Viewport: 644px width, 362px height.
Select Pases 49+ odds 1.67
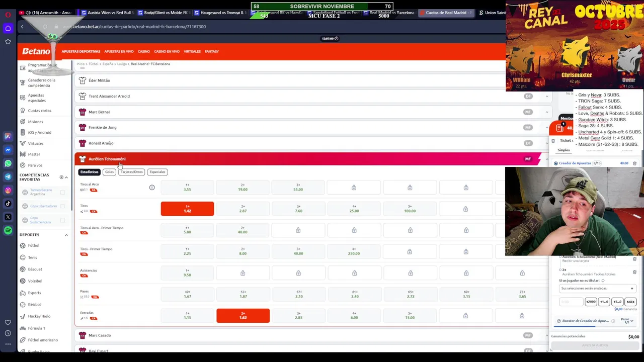click(187, 294)
